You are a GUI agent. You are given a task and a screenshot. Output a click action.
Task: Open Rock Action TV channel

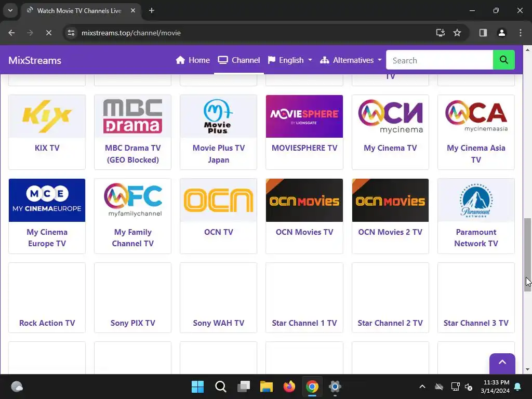[47, 323]
